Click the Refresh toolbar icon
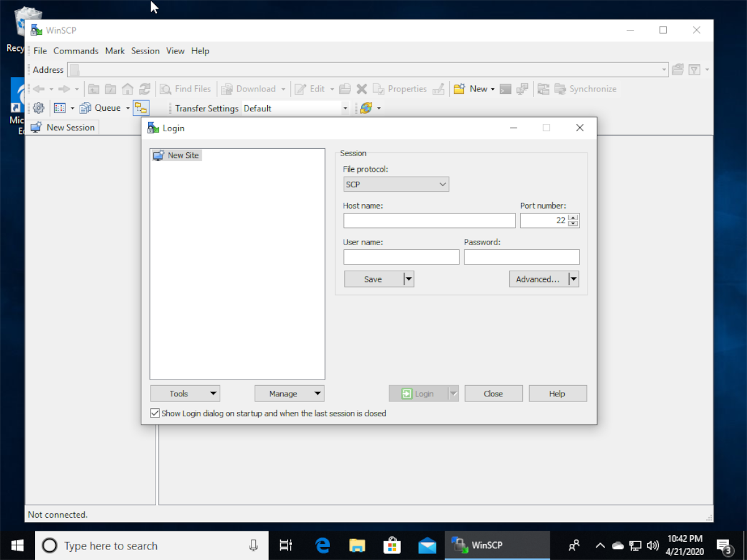Viewport: 747px width, 560px height. click(x=144, y=88)
